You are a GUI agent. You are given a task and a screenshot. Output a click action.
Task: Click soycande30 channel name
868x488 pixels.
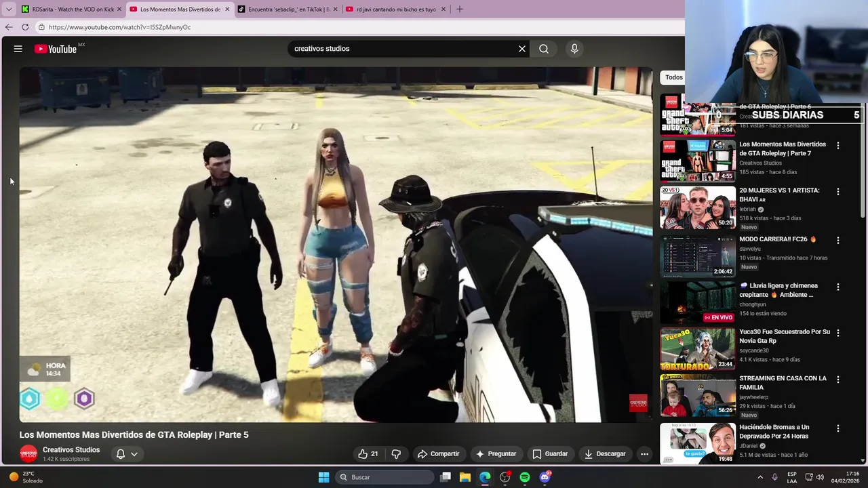754,350
